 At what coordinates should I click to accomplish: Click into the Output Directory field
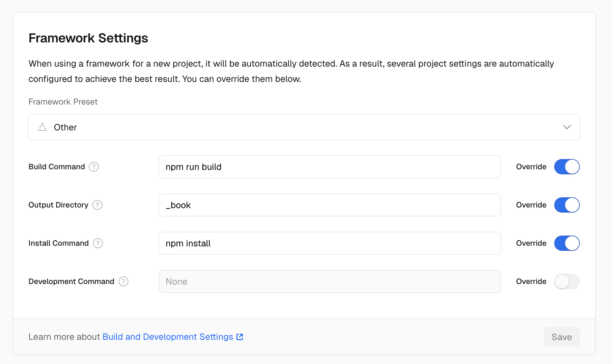point(329,205)
